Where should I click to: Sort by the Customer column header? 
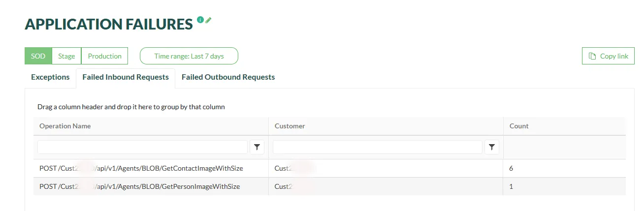[x=290, y=126]
